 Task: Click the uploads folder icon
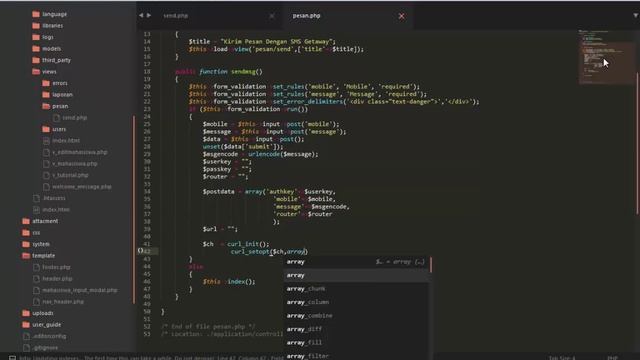[x=26, y=313]
